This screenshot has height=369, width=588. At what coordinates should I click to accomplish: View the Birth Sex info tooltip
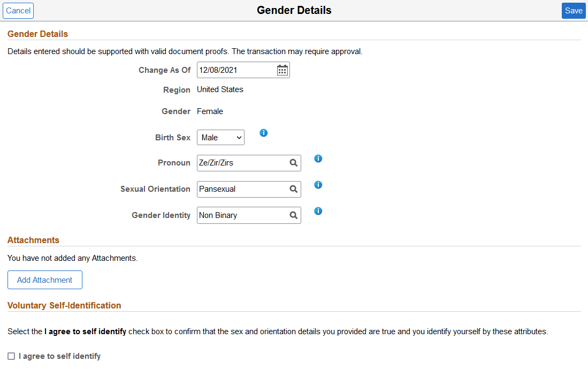[263, 133]
